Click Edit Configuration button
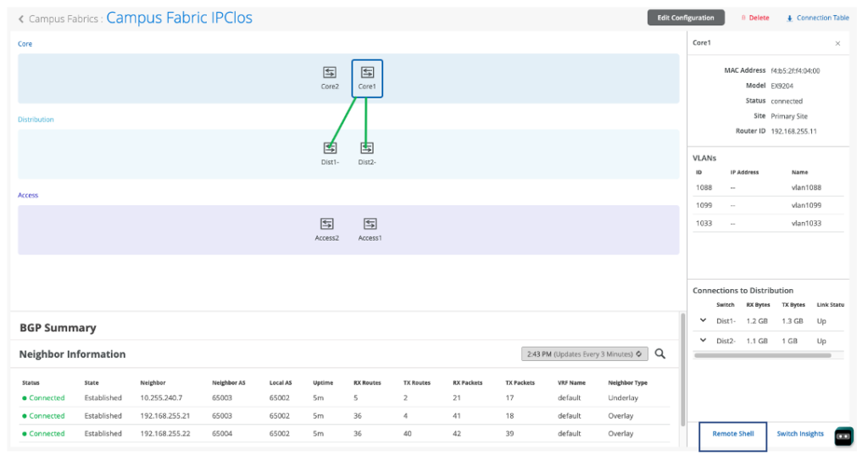Viewport: 868px width, 456px height. tap(686, 18)
